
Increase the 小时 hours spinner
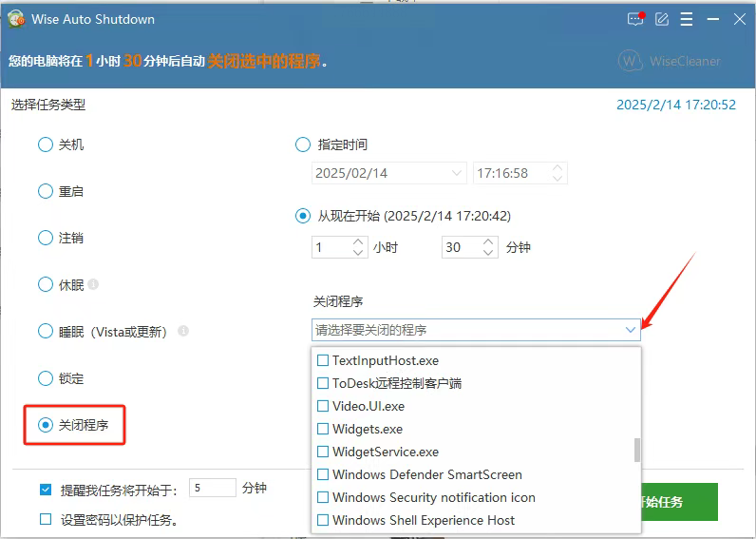tap(358, 242)
